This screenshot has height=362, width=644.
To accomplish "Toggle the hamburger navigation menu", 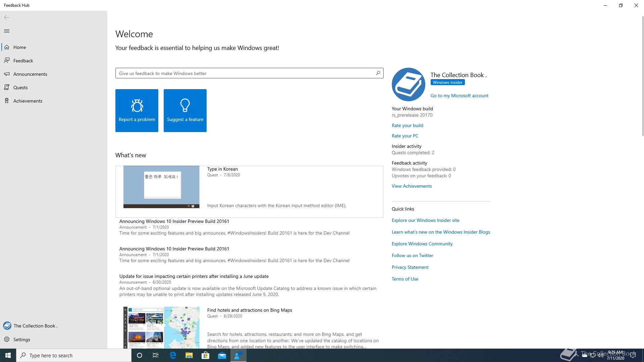I will (x=7, y=31).
